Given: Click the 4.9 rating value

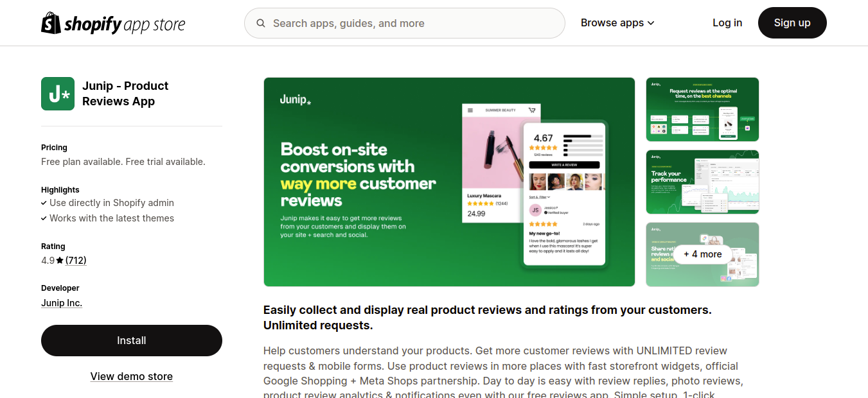Looking at the screenshot, I should click(x=48, y=261).
